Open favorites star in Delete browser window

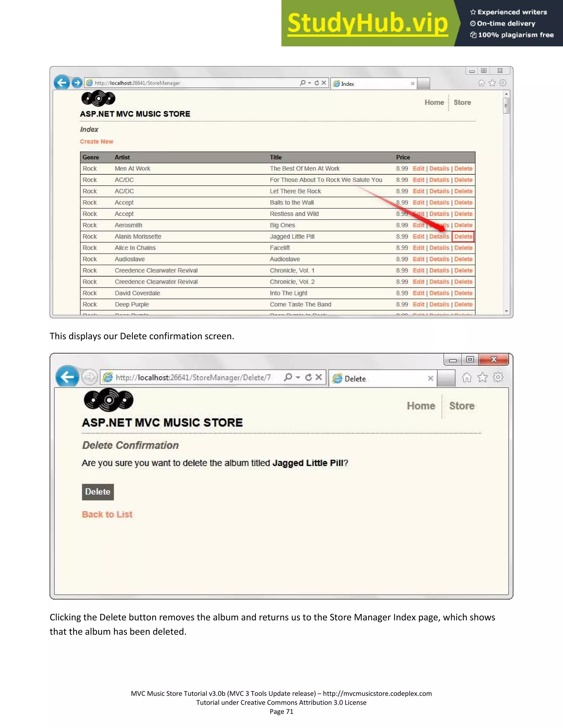482,377
